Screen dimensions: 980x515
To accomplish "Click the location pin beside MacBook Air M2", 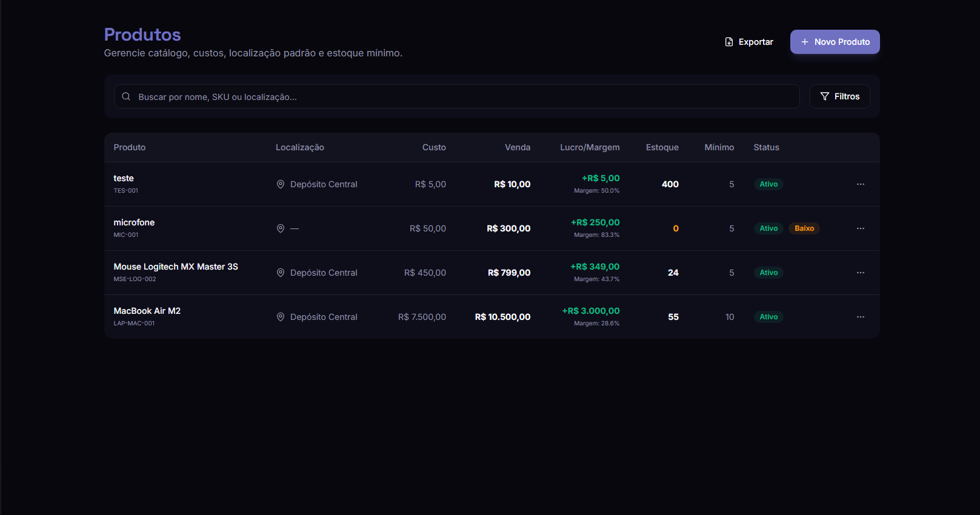I will (281, 317).
